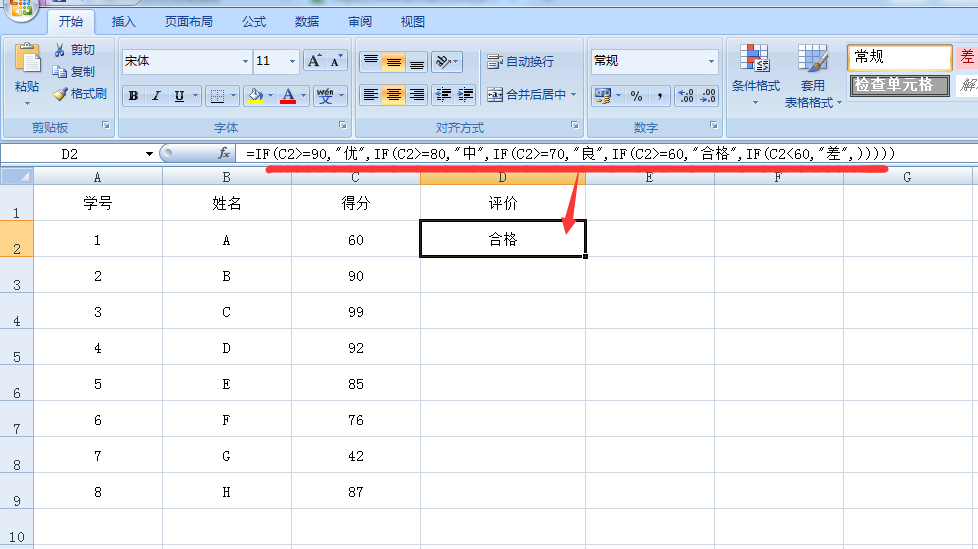The width and height of the screenshot is (978, 549).
Task: Click the insert function fx icon
Action: click(x=225, y=154)
